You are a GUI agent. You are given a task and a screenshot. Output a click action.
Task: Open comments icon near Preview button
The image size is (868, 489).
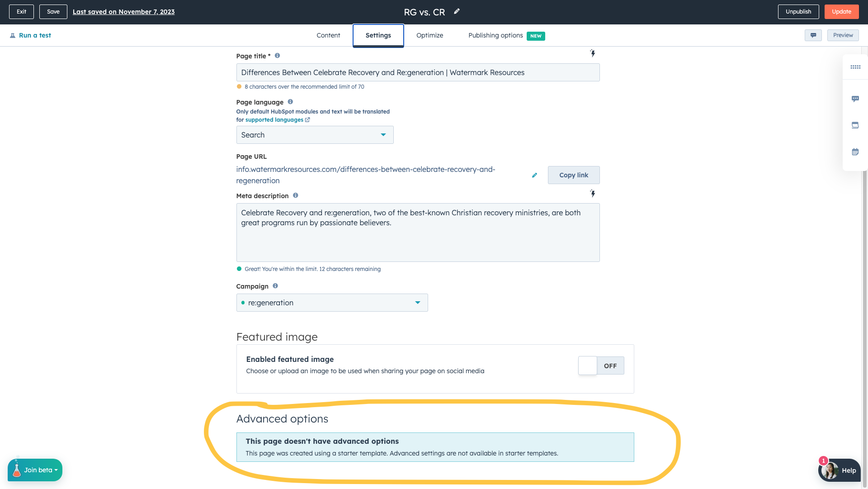click(x=813, y=35)
